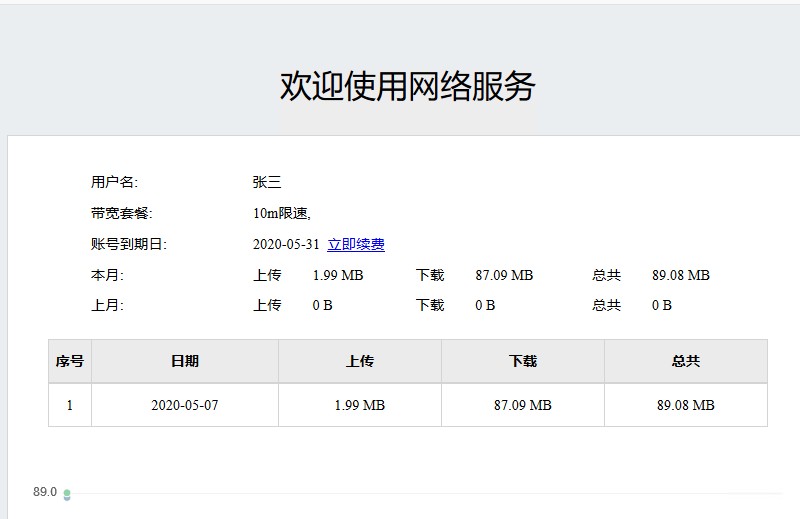Click the 下载 table column header
The image size is (800, 519).
click(523, 361)
